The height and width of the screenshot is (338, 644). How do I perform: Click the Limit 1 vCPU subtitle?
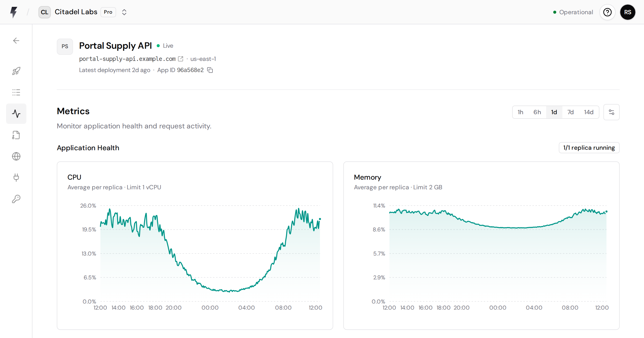click(x=144, y=187)
